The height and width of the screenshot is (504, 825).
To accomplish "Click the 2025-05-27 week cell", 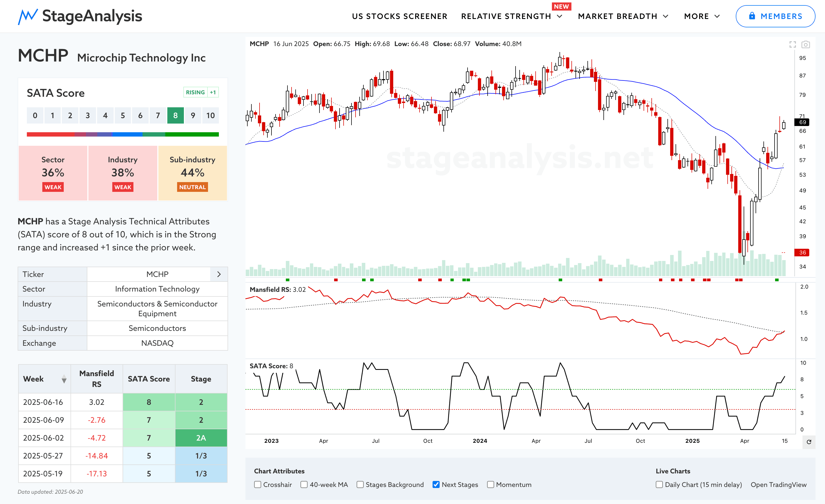I will click(44, 456).
